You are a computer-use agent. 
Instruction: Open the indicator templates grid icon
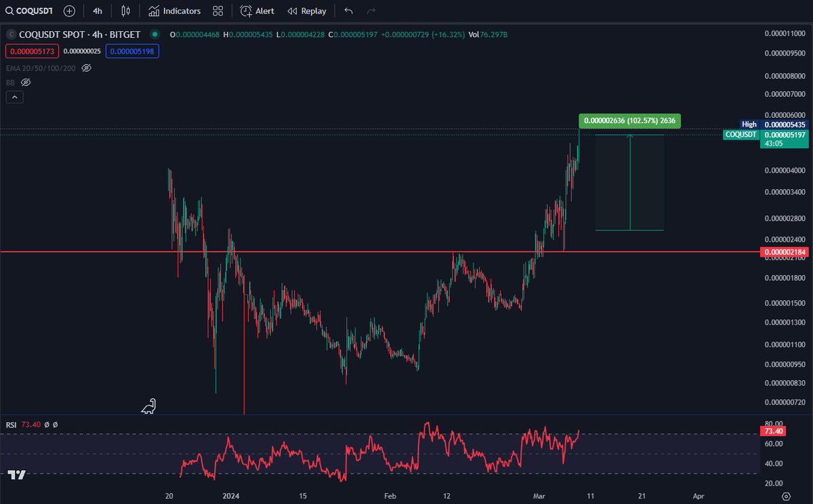tap(217, 11)
